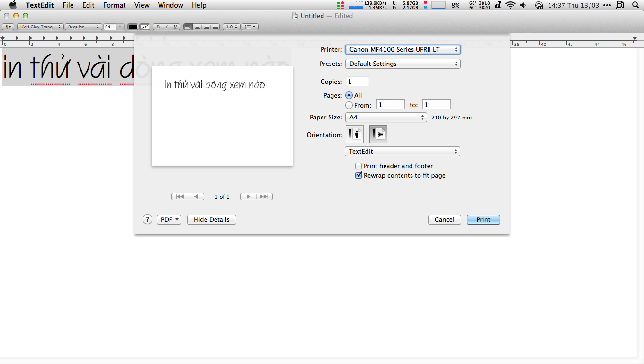644x364 pixels.
Task: Center align text
Action: pos(197,27)
